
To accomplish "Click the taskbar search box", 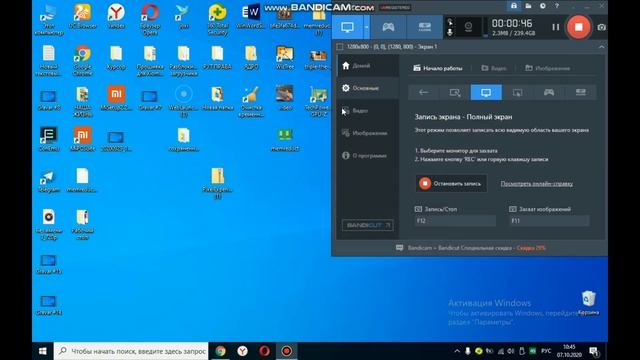I will (131, 351).
